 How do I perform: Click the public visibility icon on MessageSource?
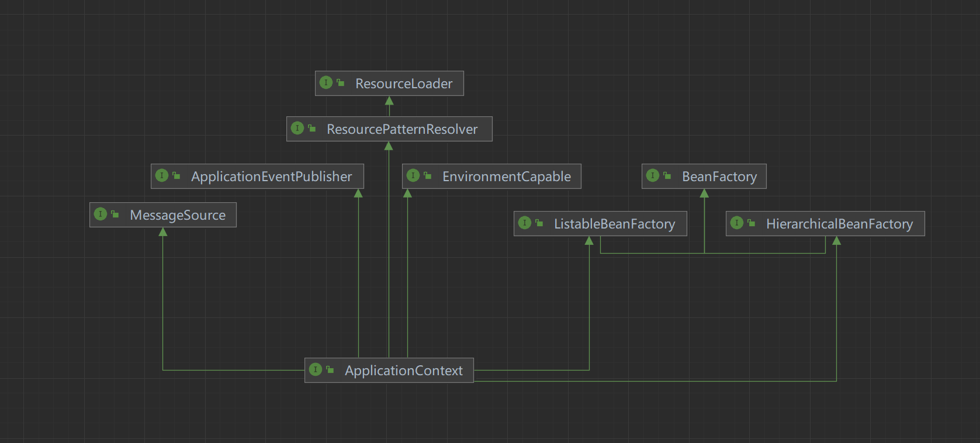pyautogui.click(x=115, y=214)
